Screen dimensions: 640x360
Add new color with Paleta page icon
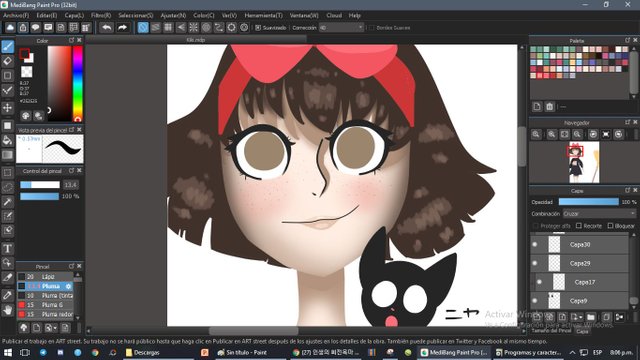(537, 107)
